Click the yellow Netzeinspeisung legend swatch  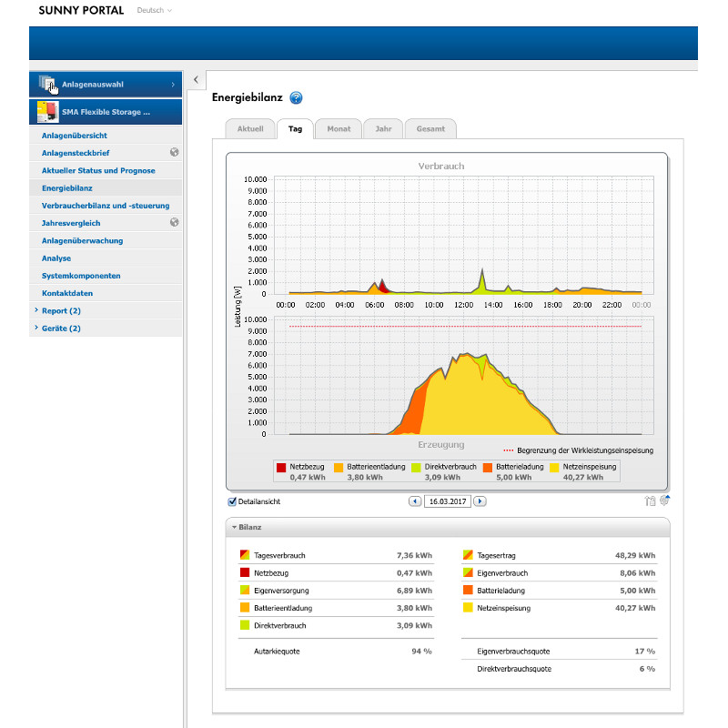553,466
